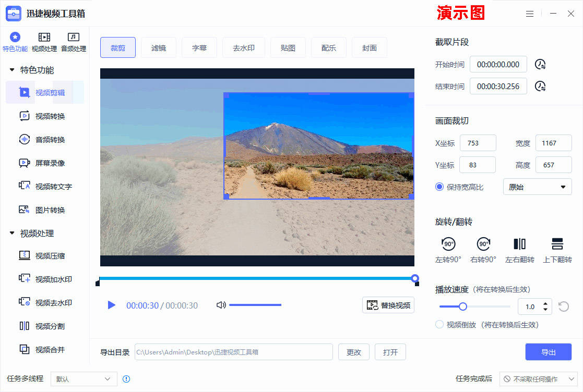This screenshot has width=583, height=392.
Task: Collapse the 特色功能 section arrow
Action: pyautogui.click(x=12, y=70)
